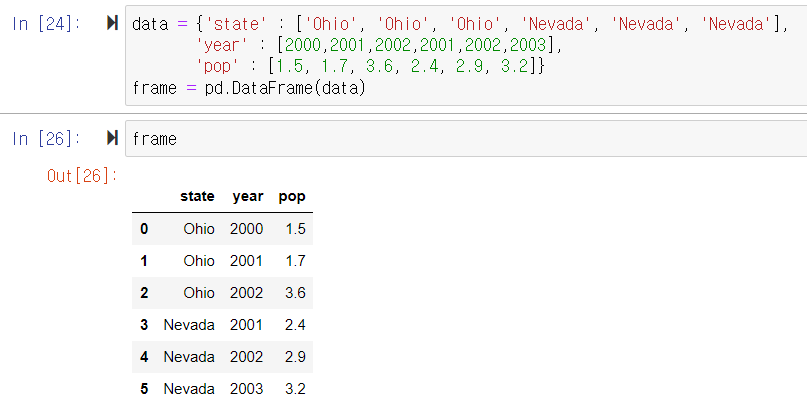Click year 2002 in table row 4
The image size is (807, 412).
coord(247,356)
